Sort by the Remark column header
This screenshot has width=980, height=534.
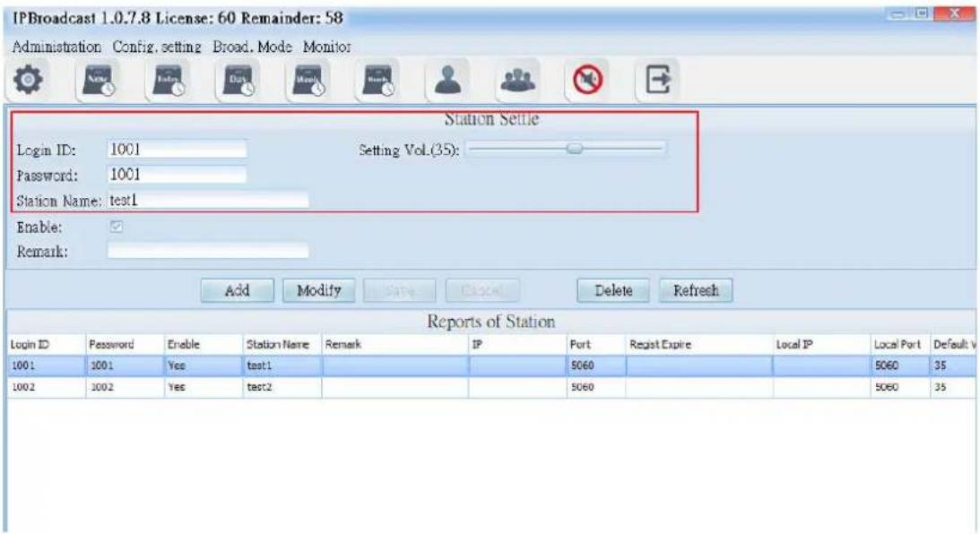click(395, 344)
